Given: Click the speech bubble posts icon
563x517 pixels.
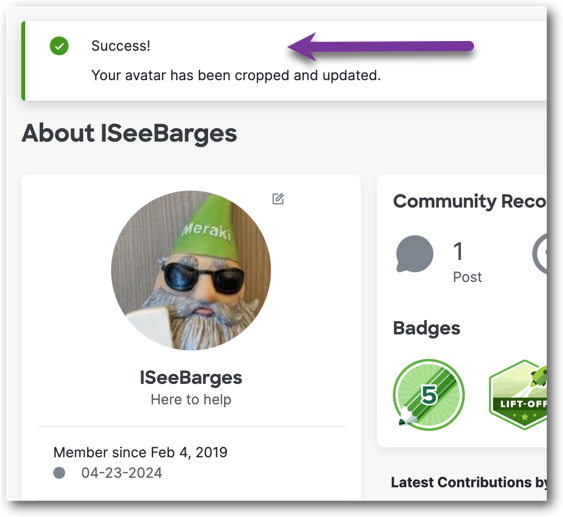Looking at the screenshot, I should [x=414, y=253].
